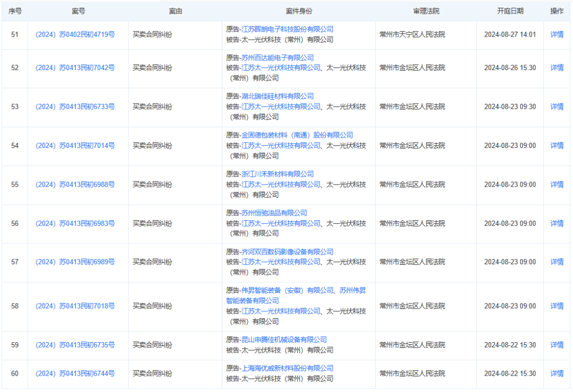Click 详情 in row 60
The height and width of the screenshot is (392, 573).
tap(557, 373)
